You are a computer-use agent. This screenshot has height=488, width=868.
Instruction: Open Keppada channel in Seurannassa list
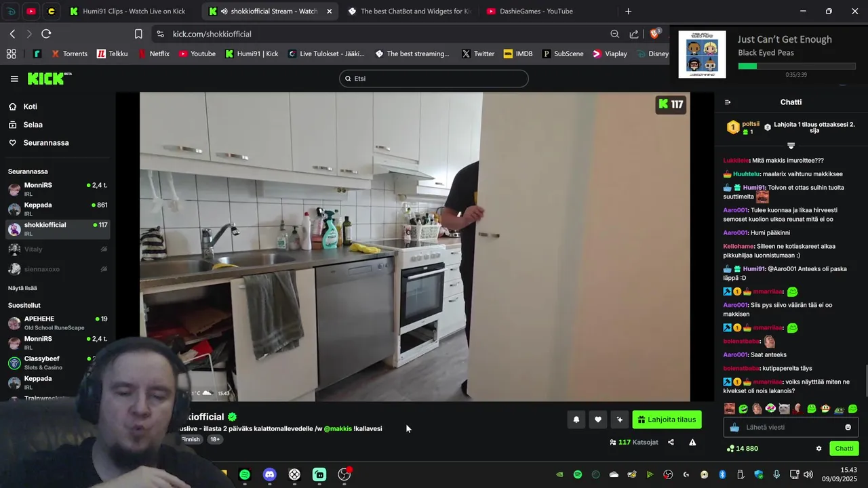coord(58,209)
